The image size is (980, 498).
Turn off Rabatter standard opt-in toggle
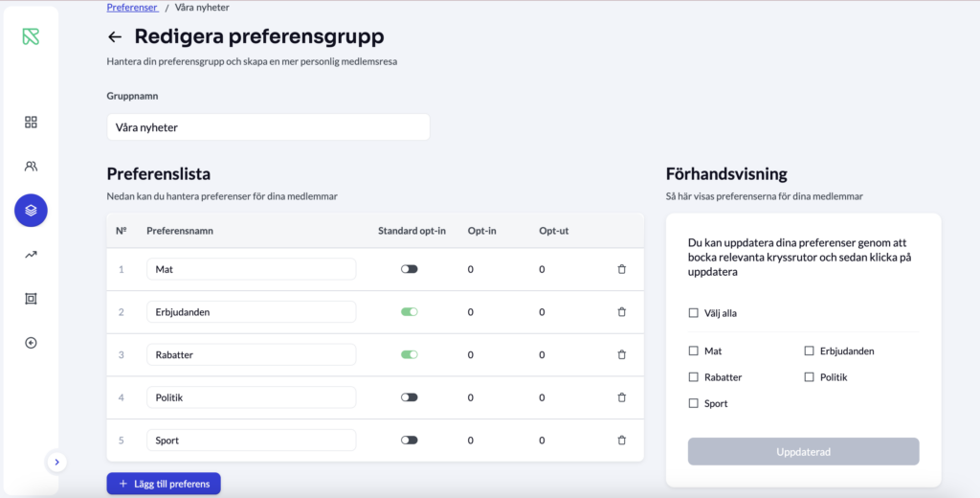click(410, 354)
